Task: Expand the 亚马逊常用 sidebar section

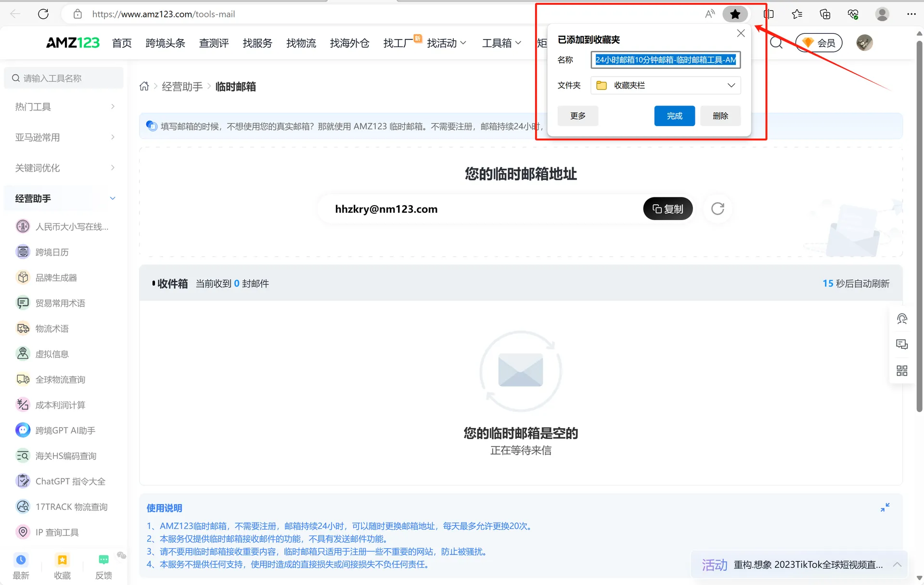Action: click(x=65, y=137)
